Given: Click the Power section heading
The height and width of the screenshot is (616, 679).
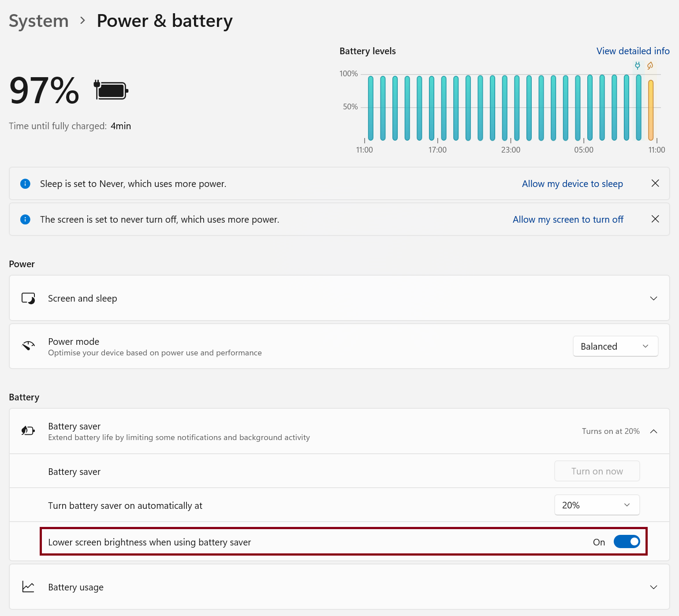Looking at the screenshot, I should (x=22, y=264).
